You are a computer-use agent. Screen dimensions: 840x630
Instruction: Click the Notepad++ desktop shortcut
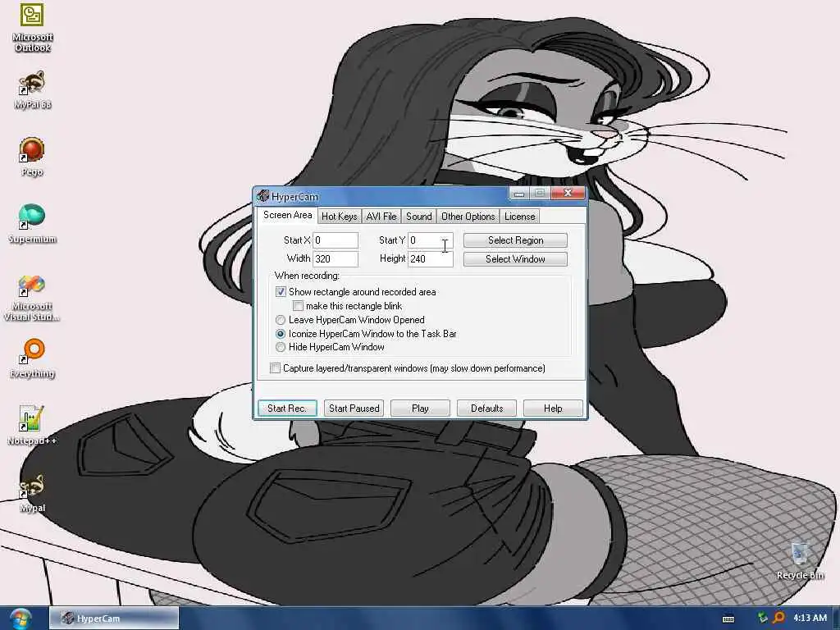(x=32, y=426)
